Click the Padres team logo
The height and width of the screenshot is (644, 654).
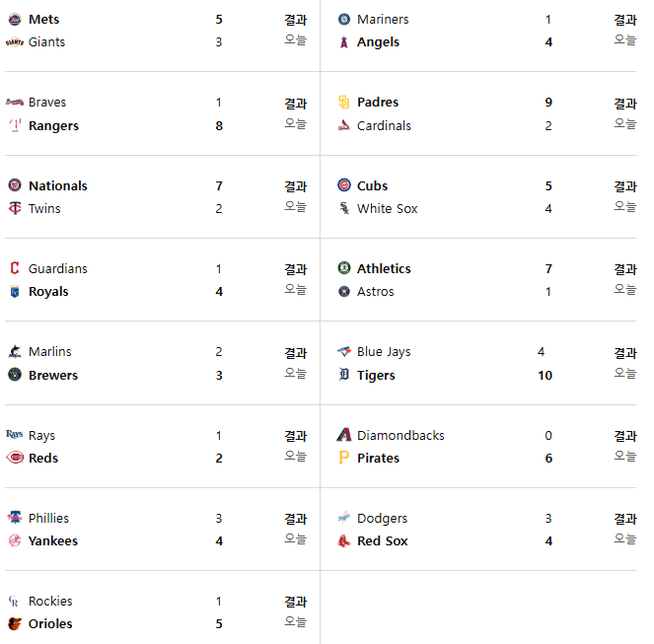343,103
